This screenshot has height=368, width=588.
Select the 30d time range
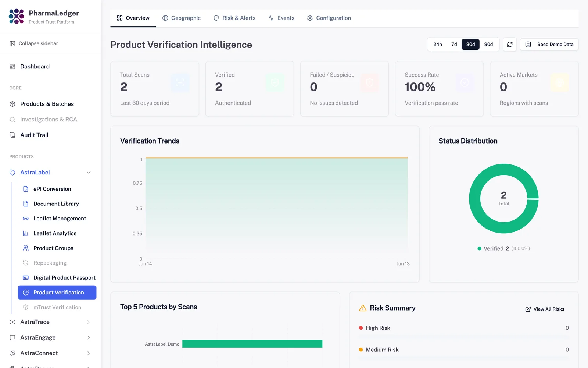click(470, 45)
